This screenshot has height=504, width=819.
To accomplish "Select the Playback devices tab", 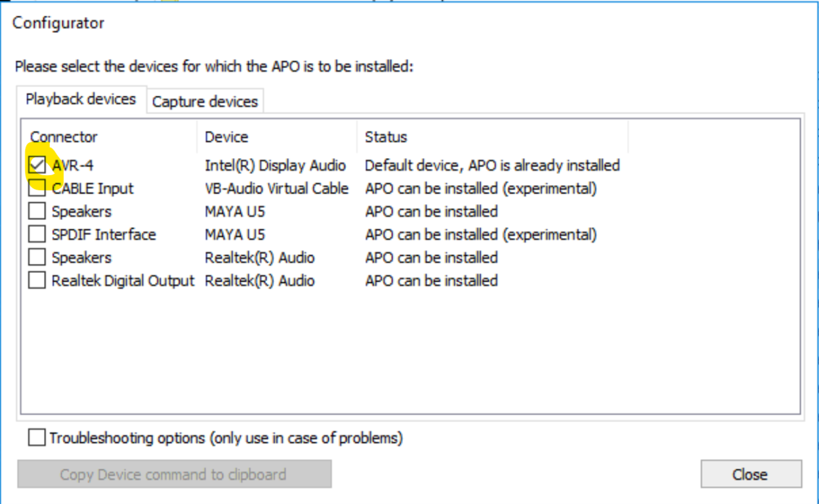I will 81,99.
